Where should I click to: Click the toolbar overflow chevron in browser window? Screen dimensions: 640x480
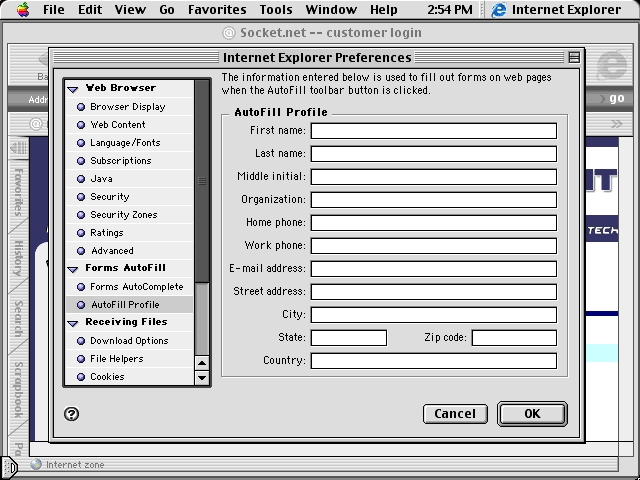[x=616, y=124]
